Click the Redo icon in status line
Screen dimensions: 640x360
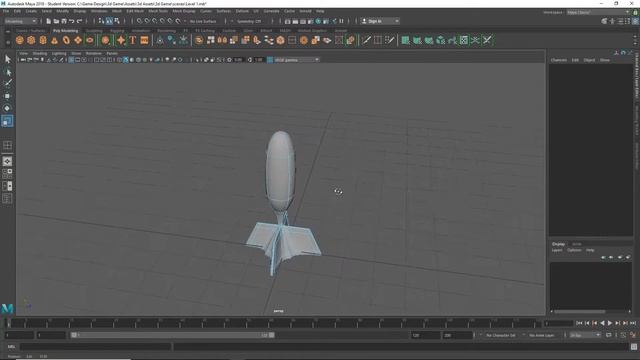coord(80,21)
